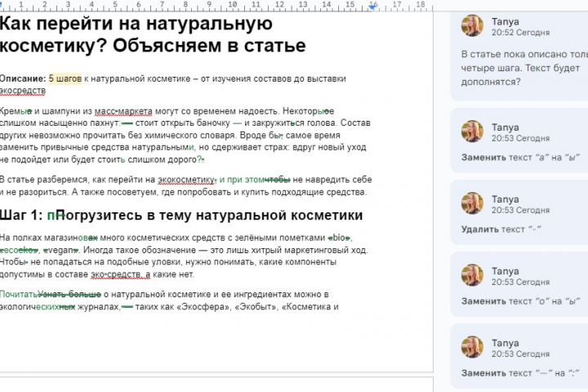Screen dimensions: 588x392
Task: Select the suggestion 'Заменить текст "о" на "ы"'
Action: coord(519,284)
